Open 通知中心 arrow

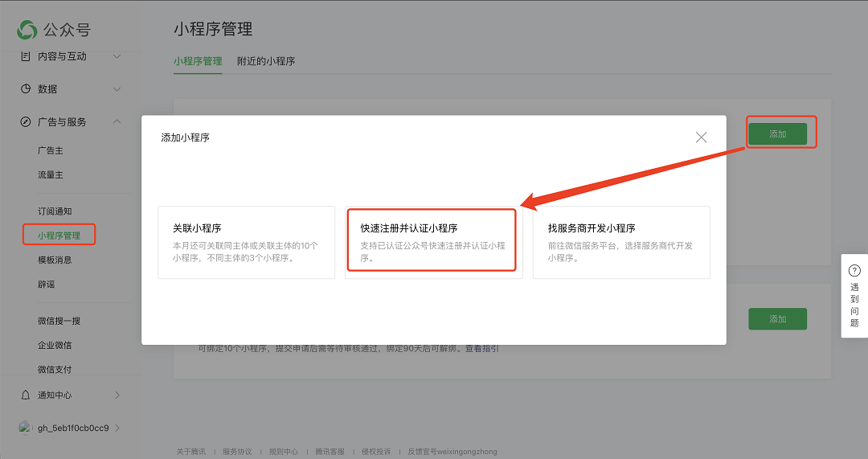(x=117, y=395)
